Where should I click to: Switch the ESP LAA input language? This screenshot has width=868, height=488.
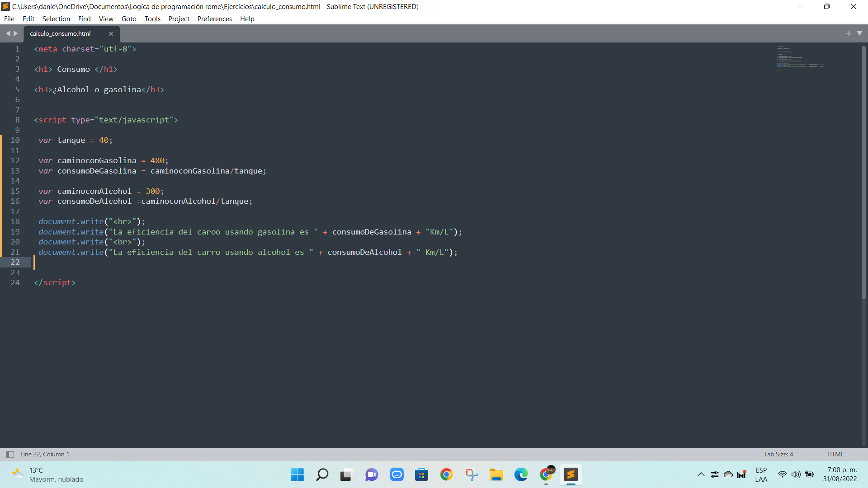tap(761, 475)
